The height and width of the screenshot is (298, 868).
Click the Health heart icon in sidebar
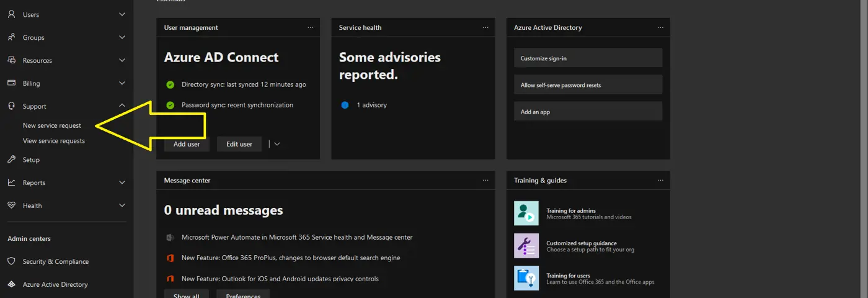(x=11, y=205)
